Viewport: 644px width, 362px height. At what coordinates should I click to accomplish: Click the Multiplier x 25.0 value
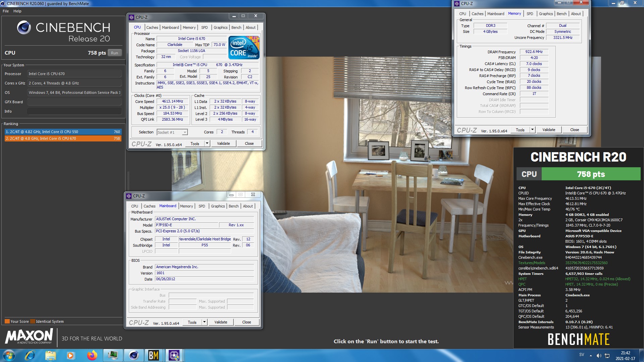pos(172,107)
